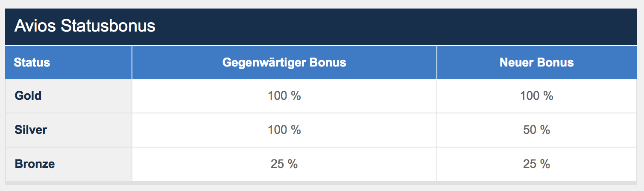Screen dimensions: 644x191
Task: Click the gray strip beneath the table
Action: tap(320, 183)
